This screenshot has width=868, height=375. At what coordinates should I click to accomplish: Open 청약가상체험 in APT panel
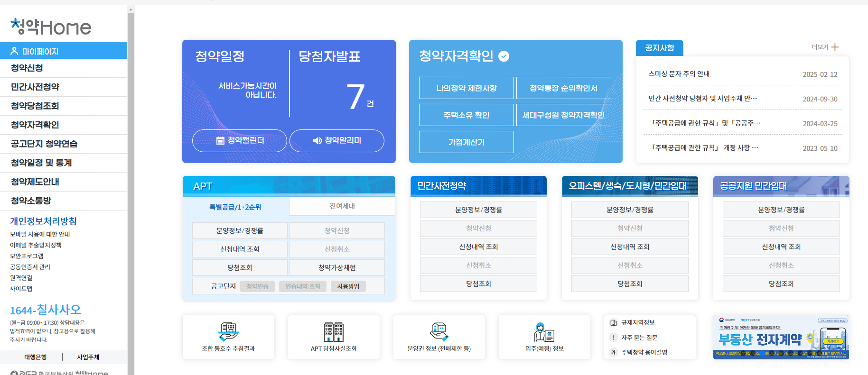point(337,268)
